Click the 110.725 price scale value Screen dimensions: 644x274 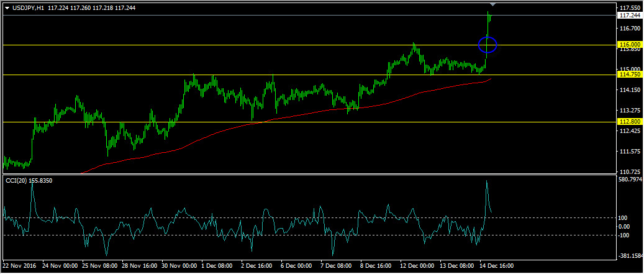click(631, 171)
